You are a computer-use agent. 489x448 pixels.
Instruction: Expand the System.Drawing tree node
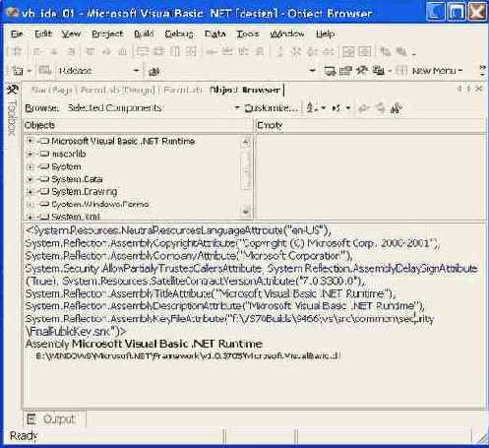31,192
